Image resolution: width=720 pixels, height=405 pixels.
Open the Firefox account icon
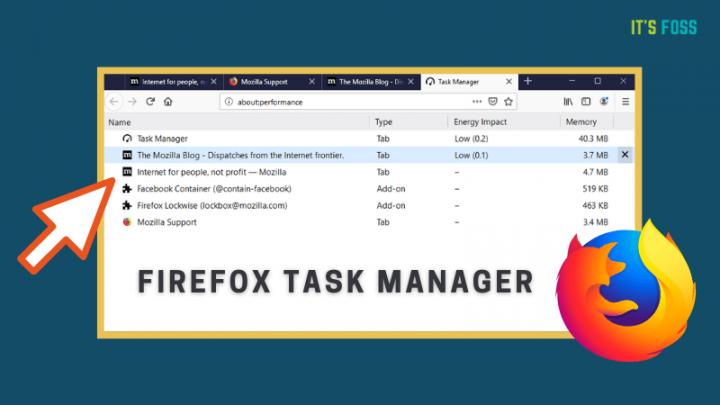[604, 101]
